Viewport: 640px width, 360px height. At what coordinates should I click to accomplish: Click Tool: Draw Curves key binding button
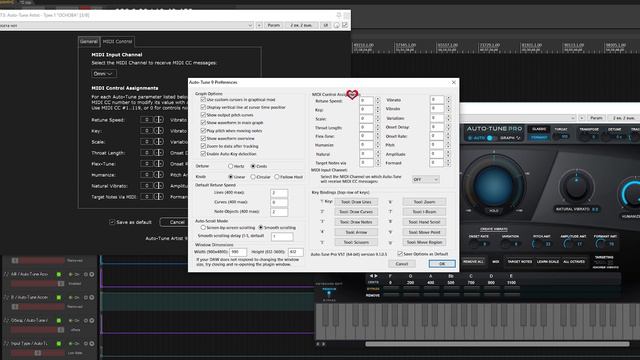pos(356,212)
